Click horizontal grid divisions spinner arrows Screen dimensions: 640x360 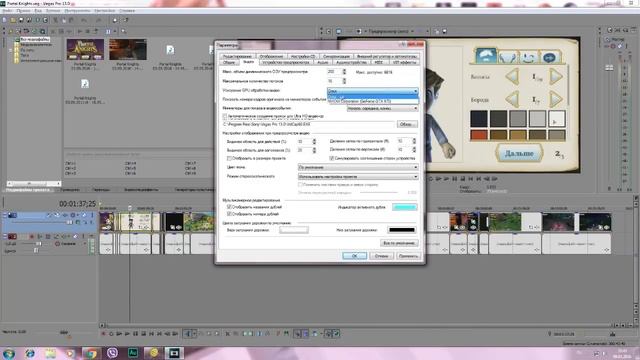point(414,141)
